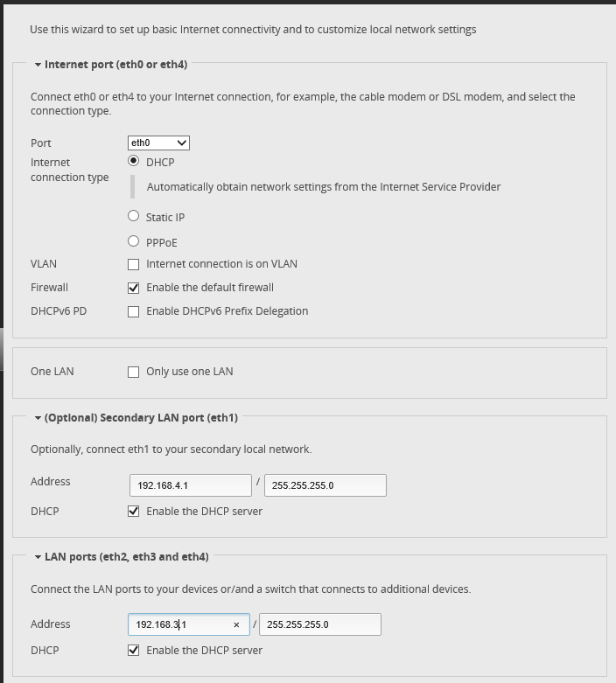616x683 pixels.
Task: Select the PPPoE connection type option
Action: point(134,241)
